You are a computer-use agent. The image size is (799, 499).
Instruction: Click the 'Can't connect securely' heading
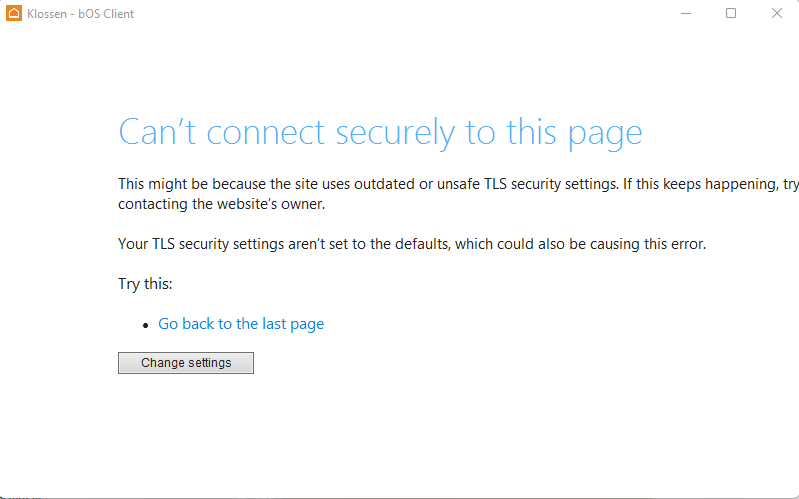pos(380,132)
